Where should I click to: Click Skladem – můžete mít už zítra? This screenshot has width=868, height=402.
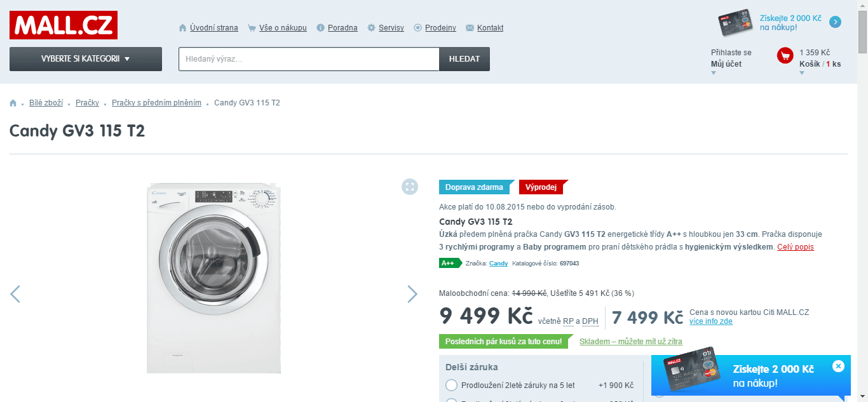(x=631, y=342)
